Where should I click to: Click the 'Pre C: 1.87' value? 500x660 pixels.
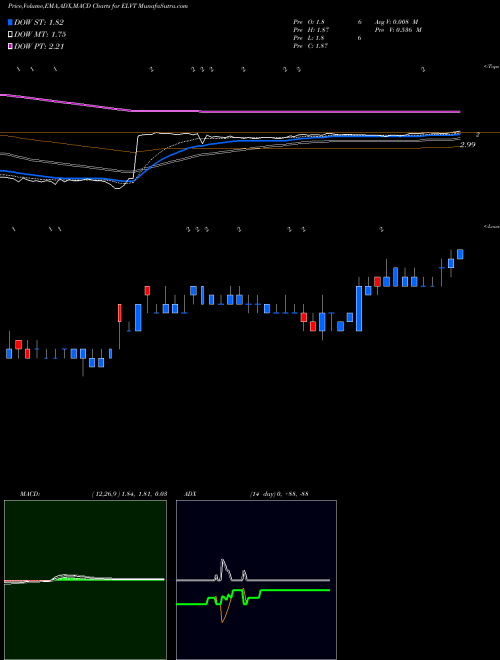point(311,46)
